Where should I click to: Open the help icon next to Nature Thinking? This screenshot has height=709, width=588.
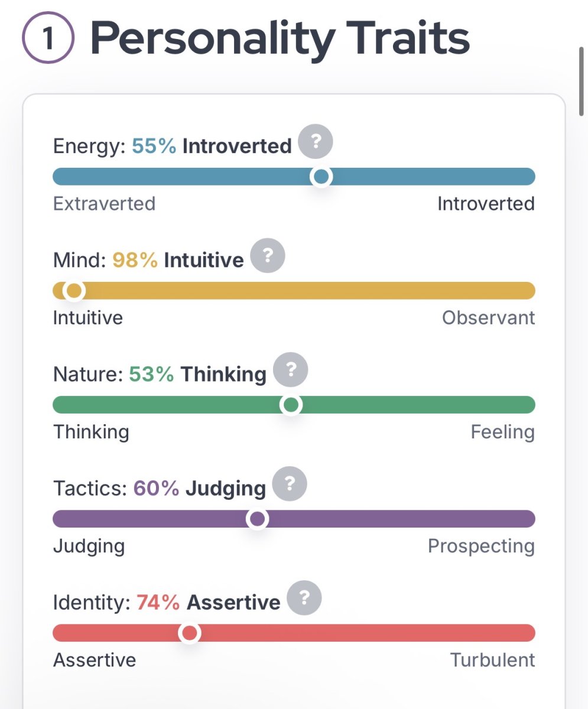tap(290, 370)
